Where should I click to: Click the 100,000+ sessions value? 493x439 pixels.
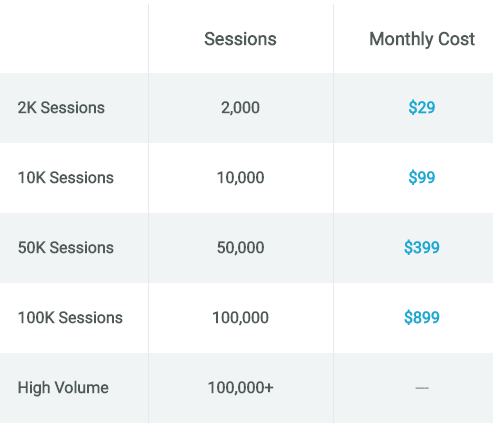coord(240,388)
